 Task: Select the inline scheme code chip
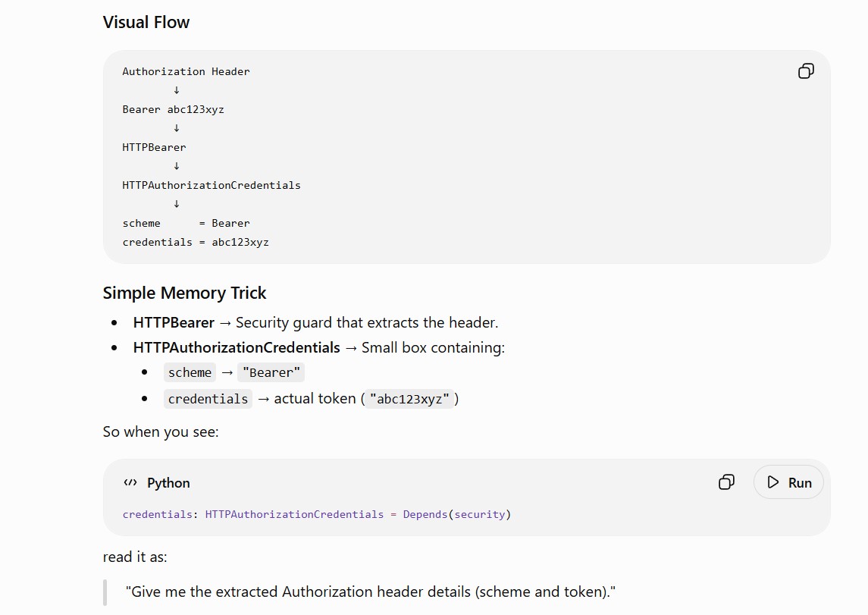pyautogui.click(x=190, y=372)
